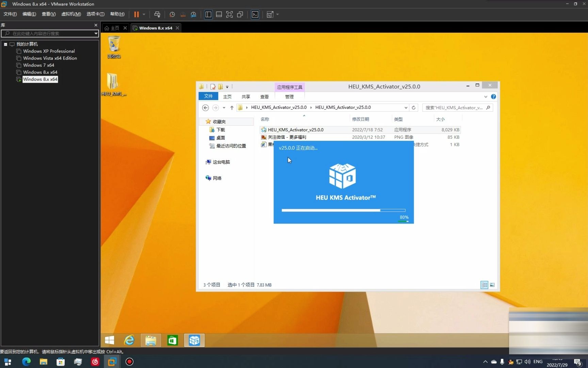Select Windows Vista x64 Edition in library
Image resolution: width=588 pixels, height=368 pixels.
click(50, 58)
